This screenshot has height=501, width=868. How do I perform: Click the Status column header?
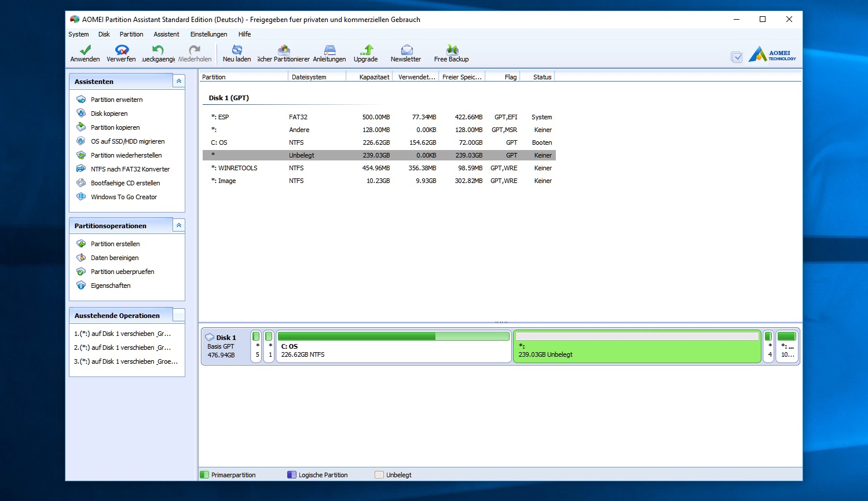click(x=537, y=76)
